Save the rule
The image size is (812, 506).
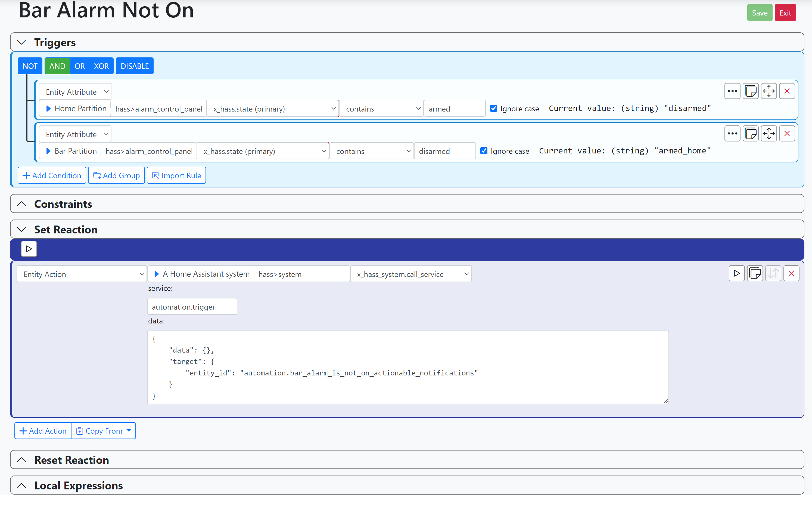[760, 13]
